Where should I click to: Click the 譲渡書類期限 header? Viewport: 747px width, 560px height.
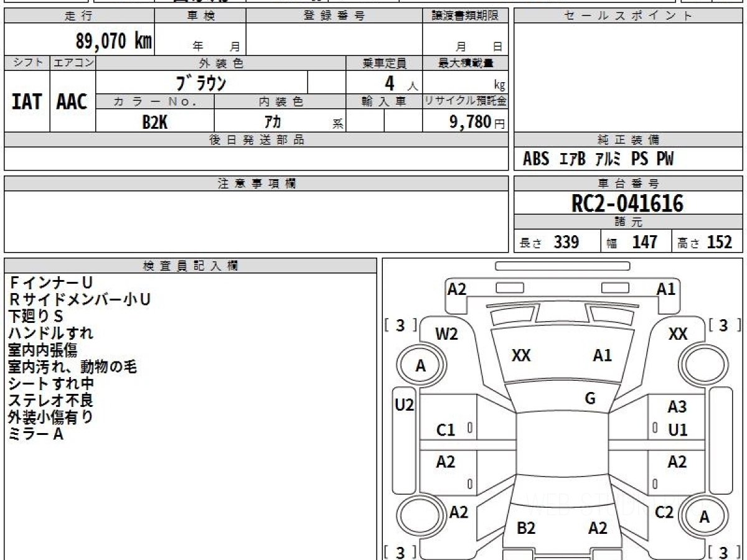click(466, 16)
